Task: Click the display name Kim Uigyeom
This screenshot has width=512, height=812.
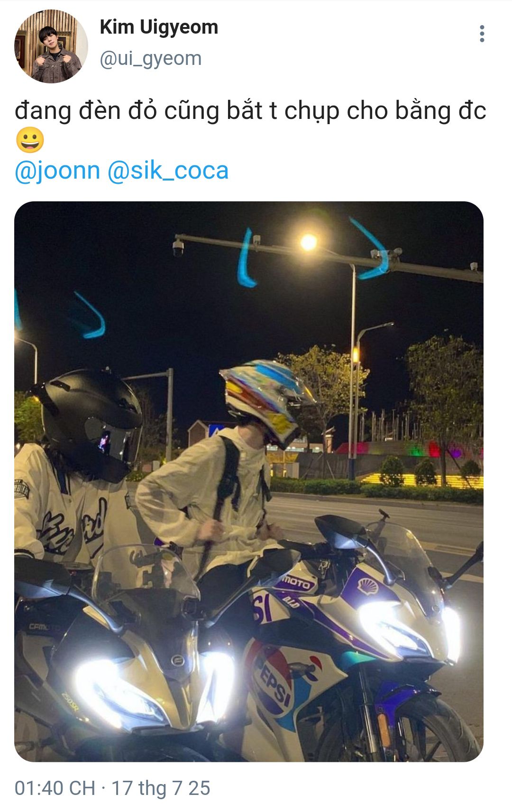Action: (159, 27)
